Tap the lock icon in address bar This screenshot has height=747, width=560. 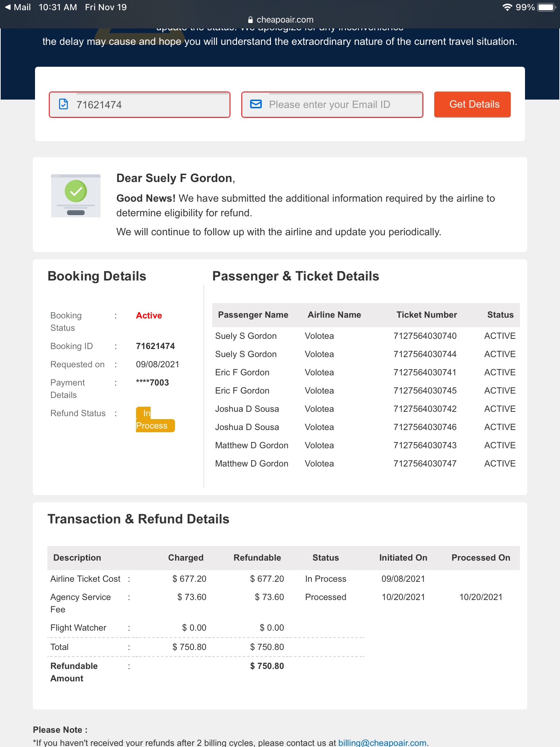[250, 20]
